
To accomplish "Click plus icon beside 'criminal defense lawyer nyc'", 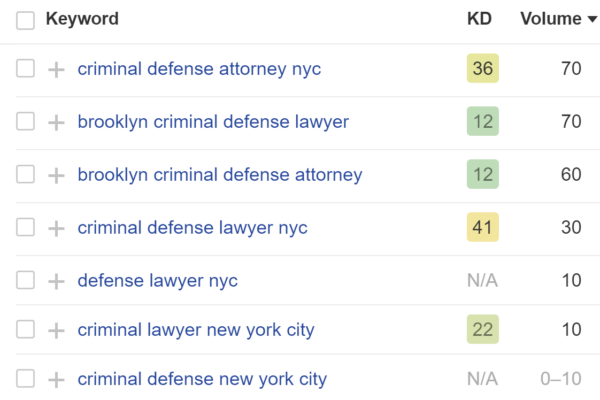I will point(56,228).
